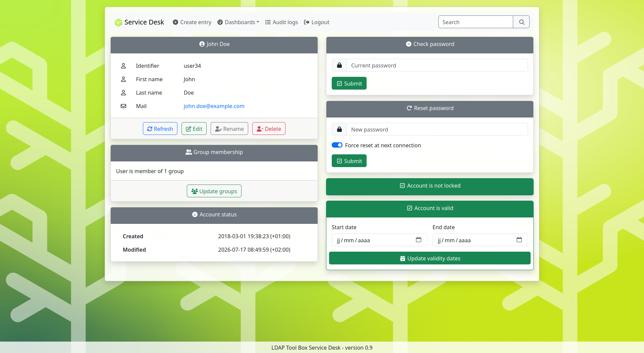Open the john.doe@example.com mail link

pyautogui.click(x=214, y=106)
